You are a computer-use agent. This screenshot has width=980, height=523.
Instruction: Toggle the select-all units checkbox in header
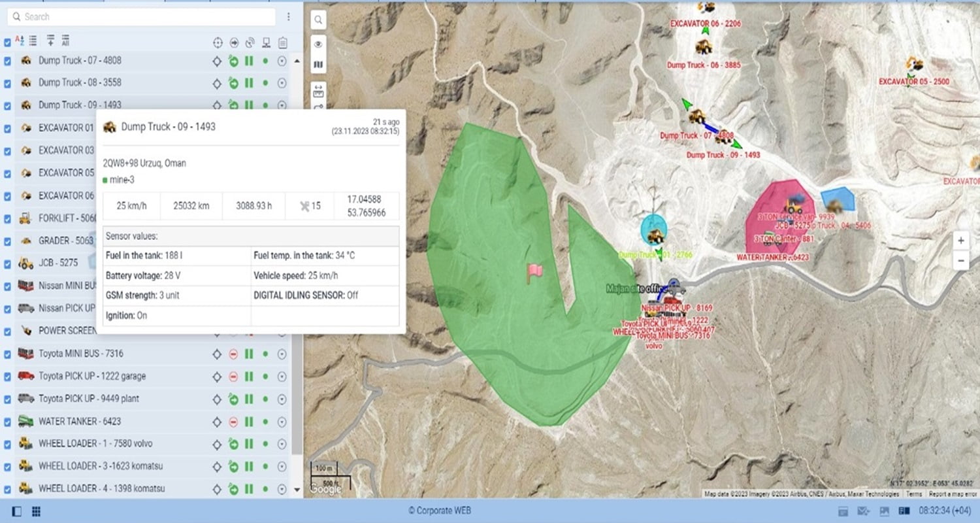(7, 42)
